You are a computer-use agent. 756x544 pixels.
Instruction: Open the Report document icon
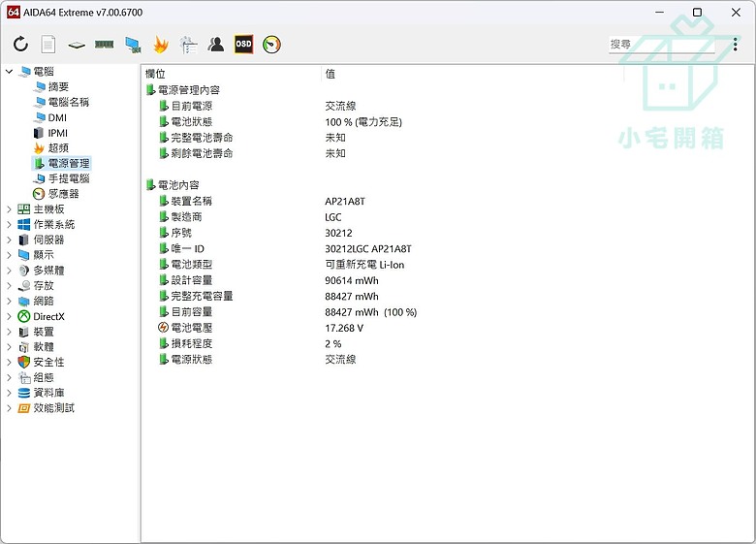point(47,45)
